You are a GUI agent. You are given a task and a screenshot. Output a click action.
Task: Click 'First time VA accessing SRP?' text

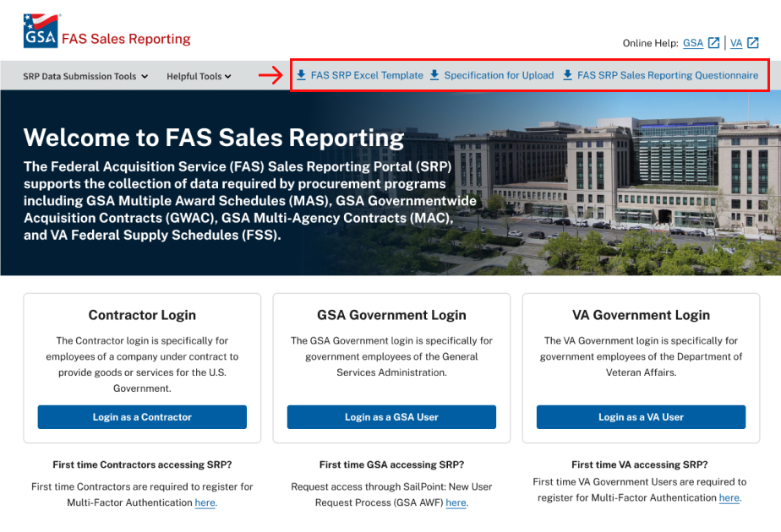(x=640, y=464)
